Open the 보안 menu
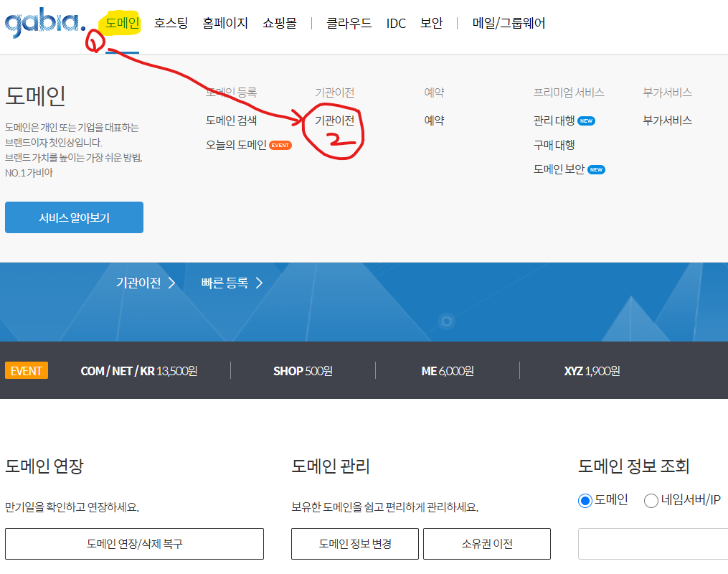This screenshot has height=574, width=728. (432, 23)
